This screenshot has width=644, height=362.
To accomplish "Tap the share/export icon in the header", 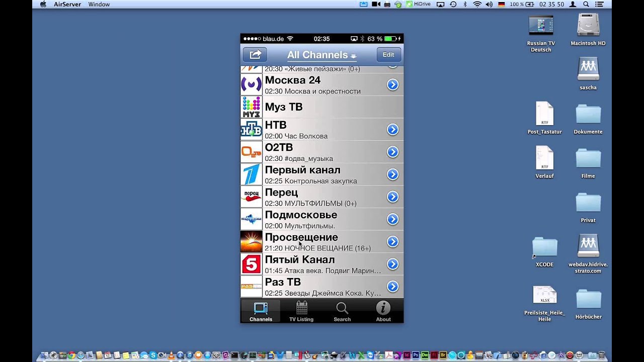I will [255, 54].
